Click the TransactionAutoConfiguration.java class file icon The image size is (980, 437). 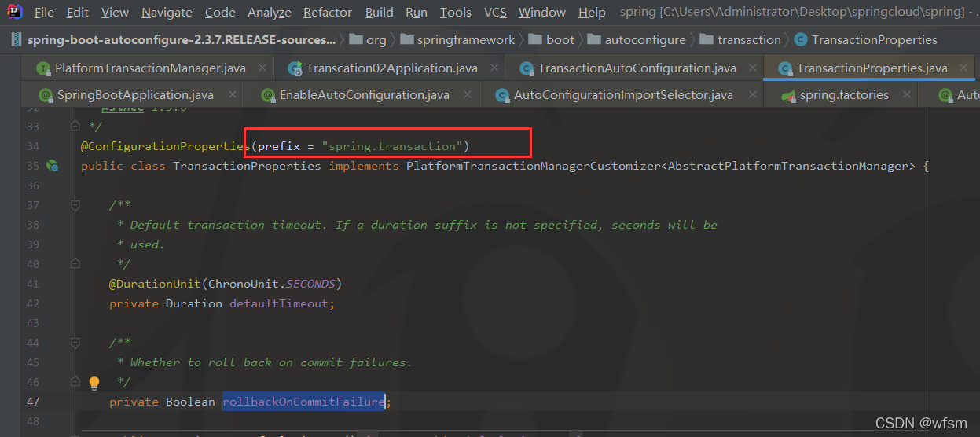coord(526,68)
